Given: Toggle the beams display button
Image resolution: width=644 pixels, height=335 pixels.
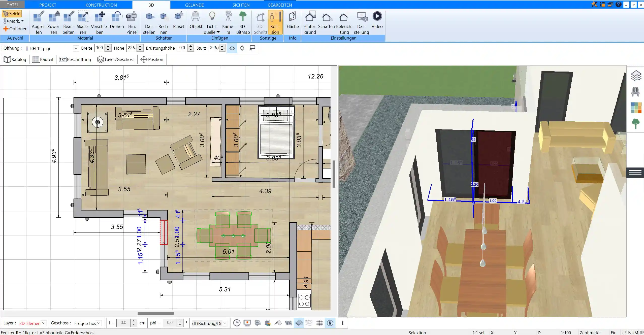Looking at the screenshot, I should click(288, 323).
